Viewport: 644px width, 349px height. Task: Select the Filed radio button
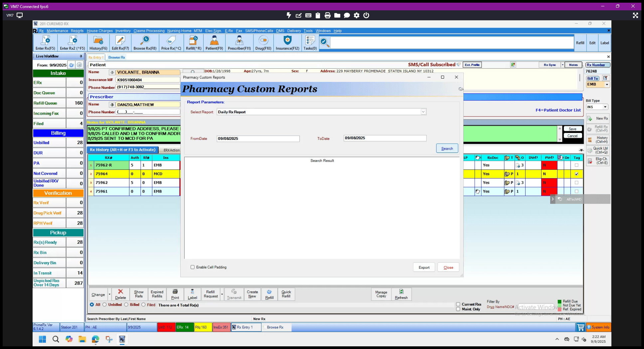pos(143,305)
